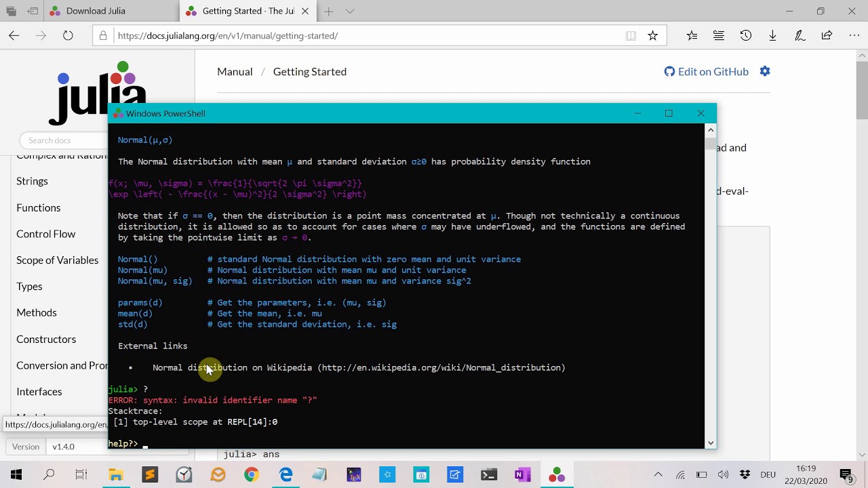Select the Getting Started tab

tap(248, 11)
